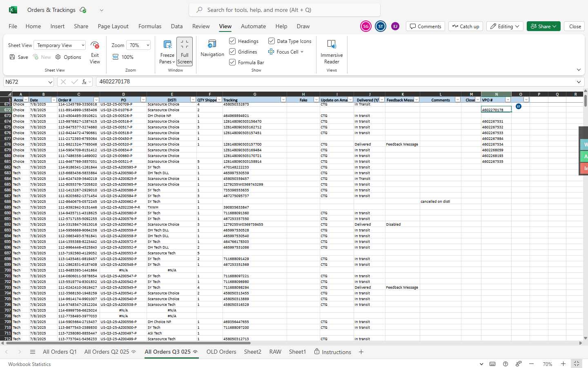
Task: Open the File menu
Action: pyautogui.click(x=13, y=26)
